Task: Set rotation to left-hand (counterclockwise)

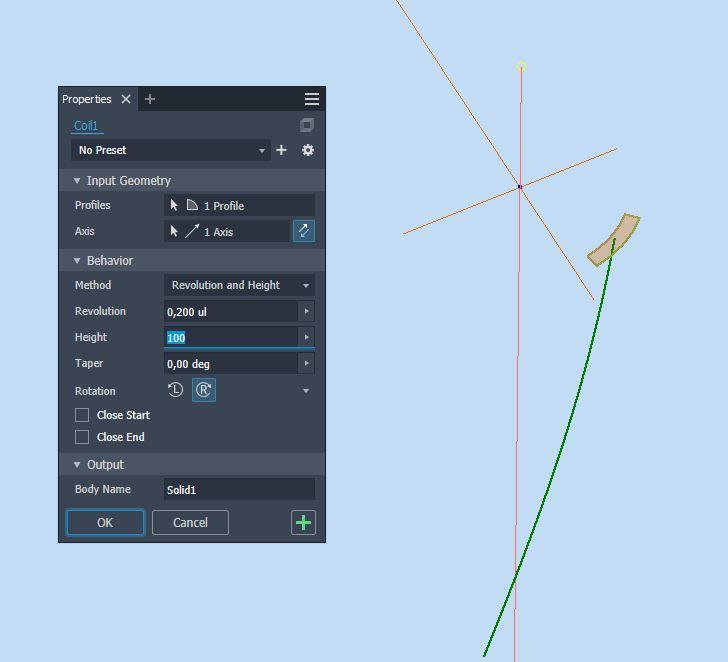Action: tap(176, 390)
